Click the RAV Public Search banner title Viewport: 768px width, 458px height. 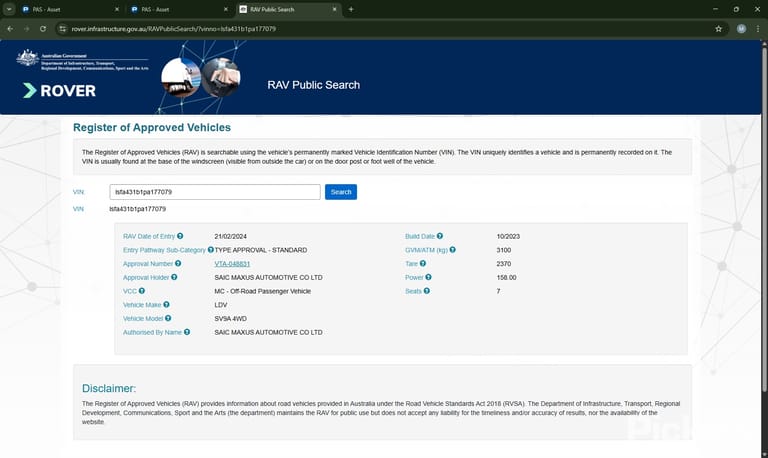click(313, 85)
